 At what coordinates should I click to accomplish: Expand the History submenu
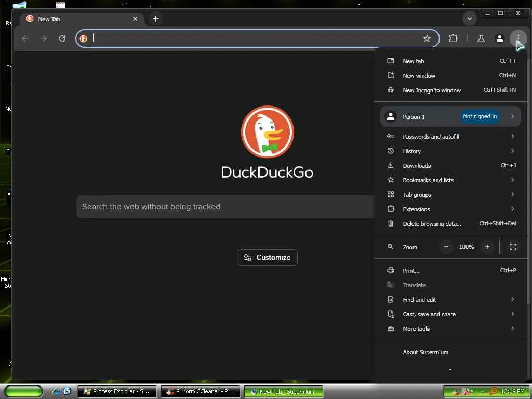pyautogui.click(x=451, y=151)
